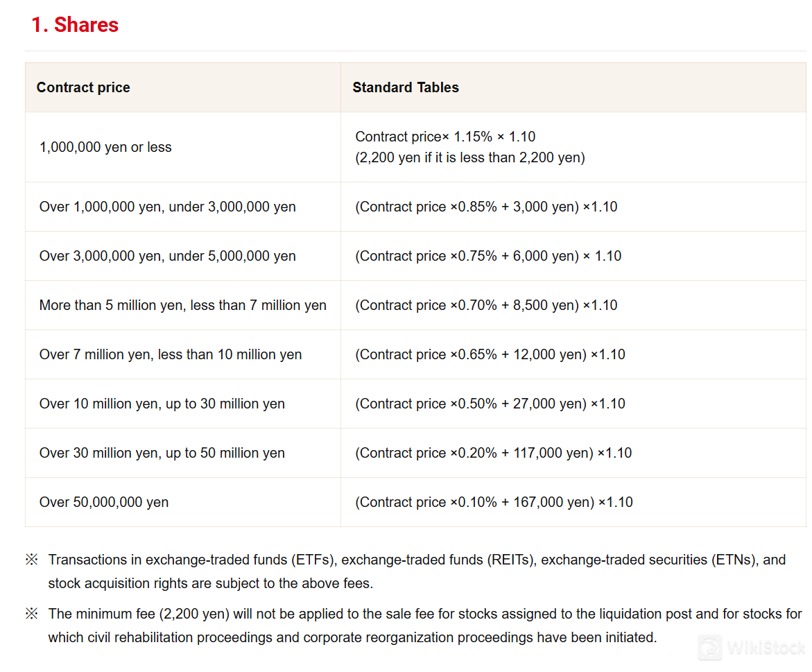This screenshot has width=812, height=672.
Task: Click "More than 5 million yen" row label
Action: pyautogui.click(x=182, y=305)
